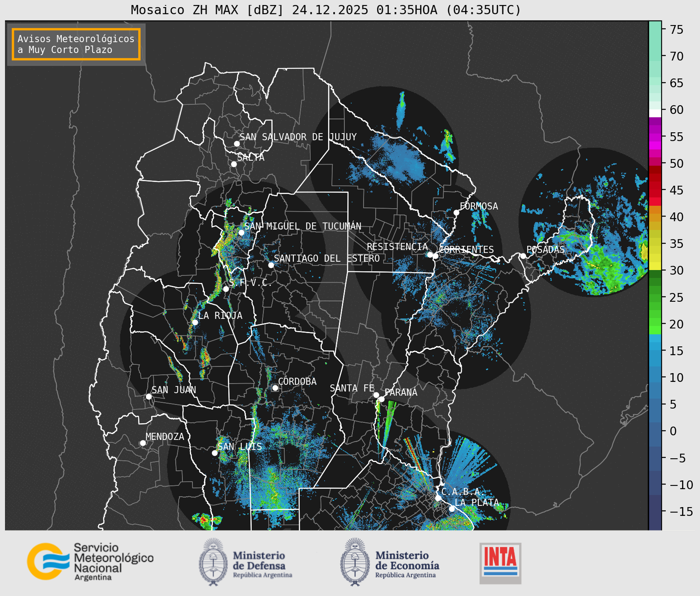This screenshot has width=700, height=596.
Task: Click the San Salvador de Jujuy city marker
Action: [x=237, y=144]
